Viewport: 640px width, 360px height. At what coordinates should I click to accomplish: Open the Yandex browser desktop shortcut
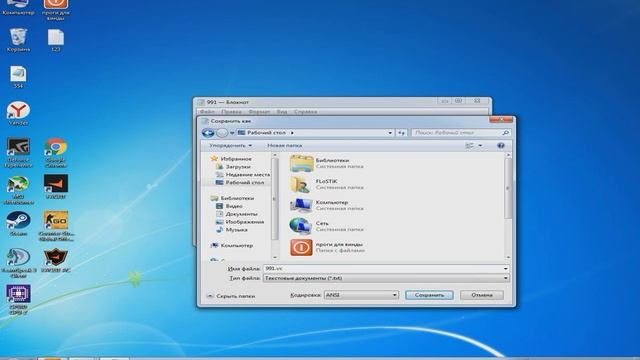click(x=18, y=113)
